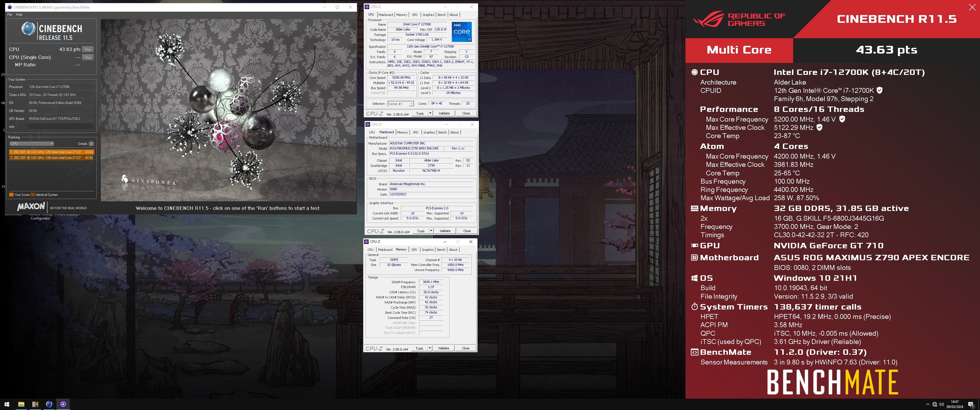
Task: Select ranking entry with score 42.92
Action: 51,157
